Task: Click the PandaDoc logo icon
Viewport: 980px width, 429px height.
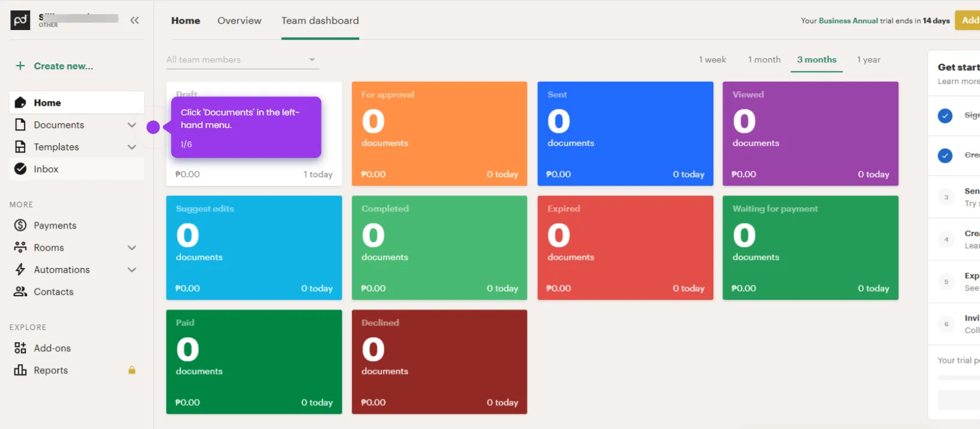Action: (20, 20)
